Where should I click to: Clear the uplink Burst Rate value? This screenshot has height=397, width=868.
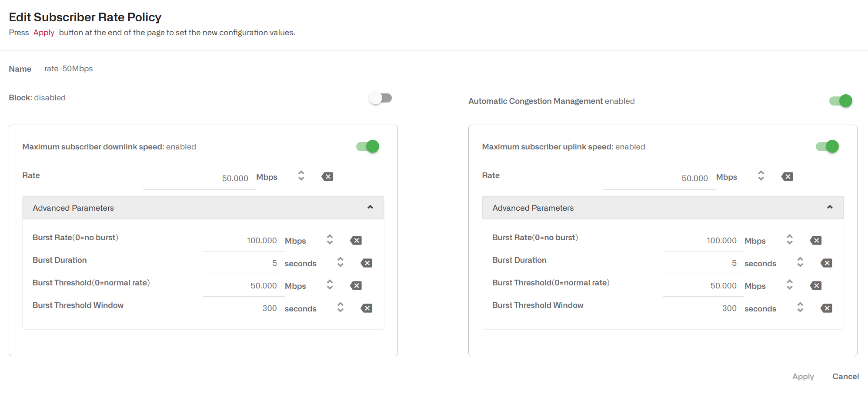tap(816, 240)
